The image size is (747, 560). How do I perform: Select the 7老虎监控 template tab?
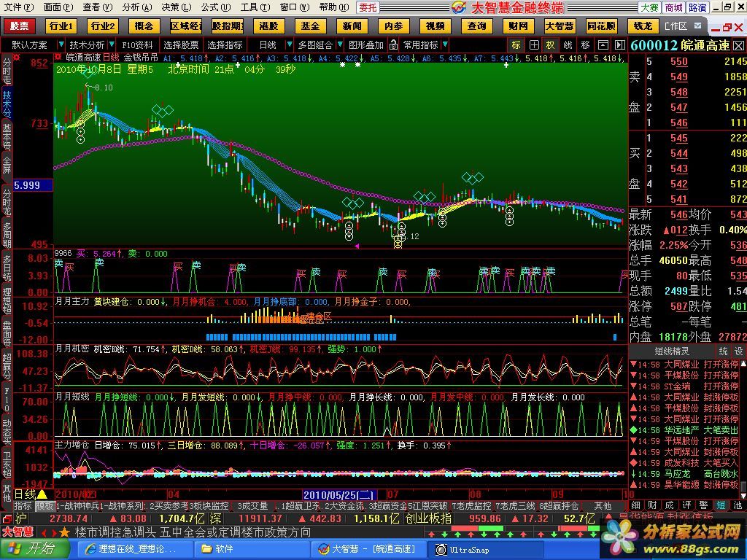[x=472, y=506]
